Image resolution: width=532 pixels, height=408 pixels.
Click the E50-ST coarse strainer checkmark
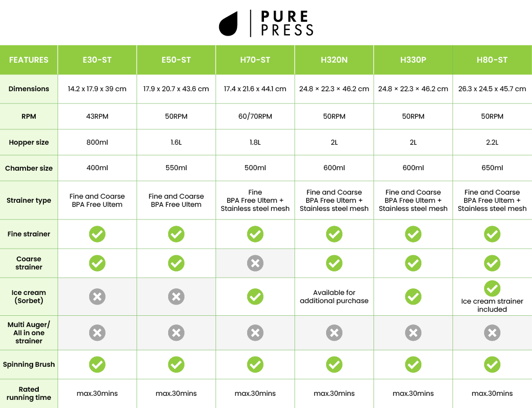[x=176, y=263]
